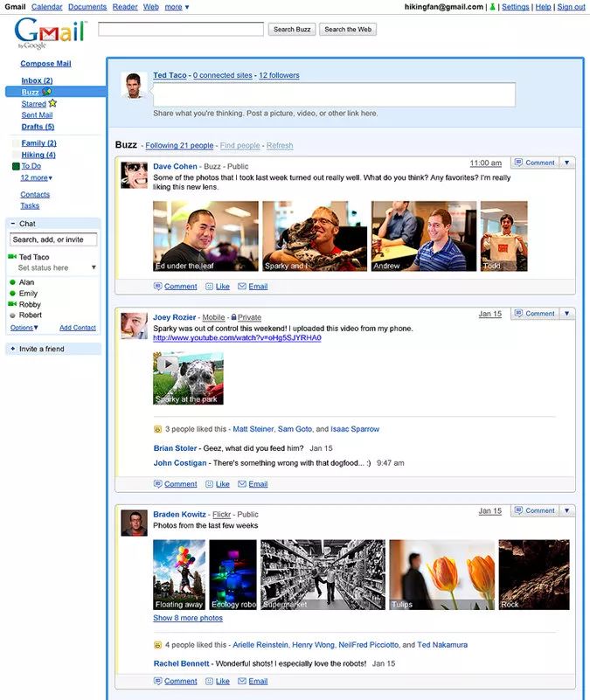Open the 'more' menu in the top bar
Image resolution: width=590 pixels, height=700 pixels.
(177, 7)
